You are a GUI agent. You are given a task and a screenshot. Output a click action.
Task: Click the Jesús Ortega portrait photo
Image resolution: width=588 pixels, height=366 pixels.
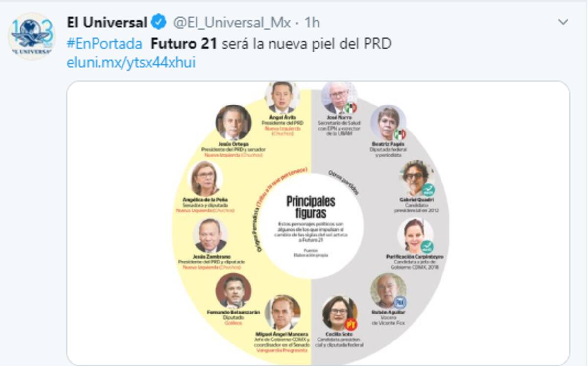234,122
